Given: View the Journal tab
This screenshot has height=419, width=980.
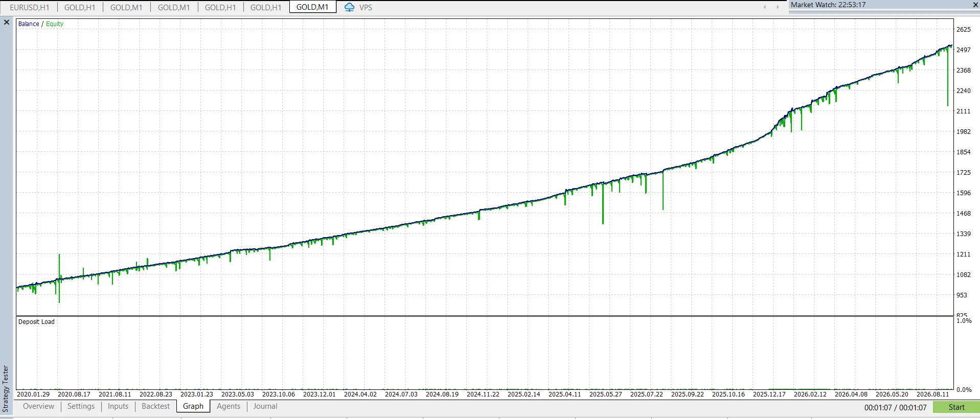Looking at the screenshot, I should (265, 406).
